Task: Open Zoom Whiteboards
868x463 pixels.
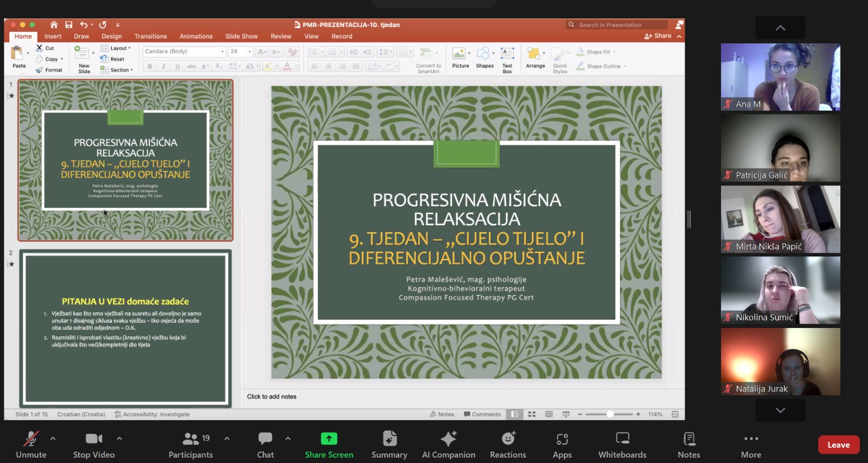Action: [x=622, y=445]
